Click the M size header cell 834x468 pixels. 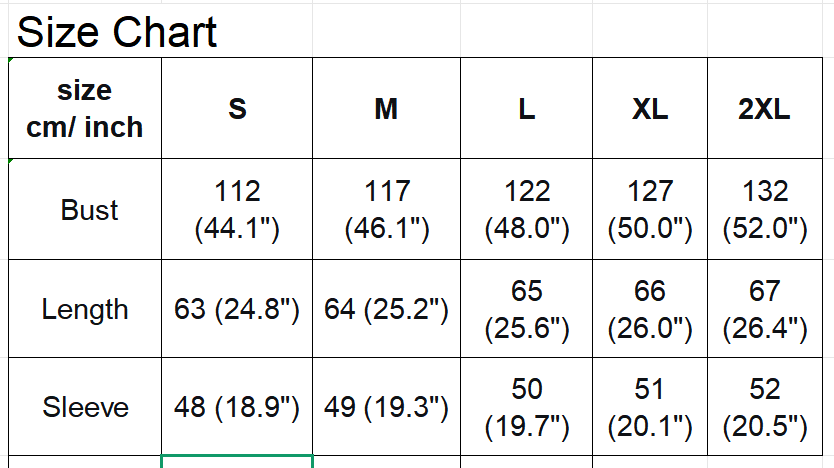(x=386, y=108)
